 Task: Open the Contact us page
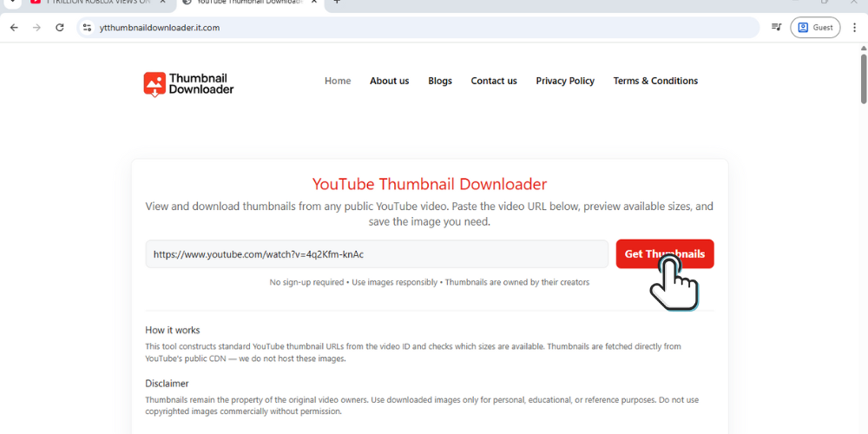point(494,81)
